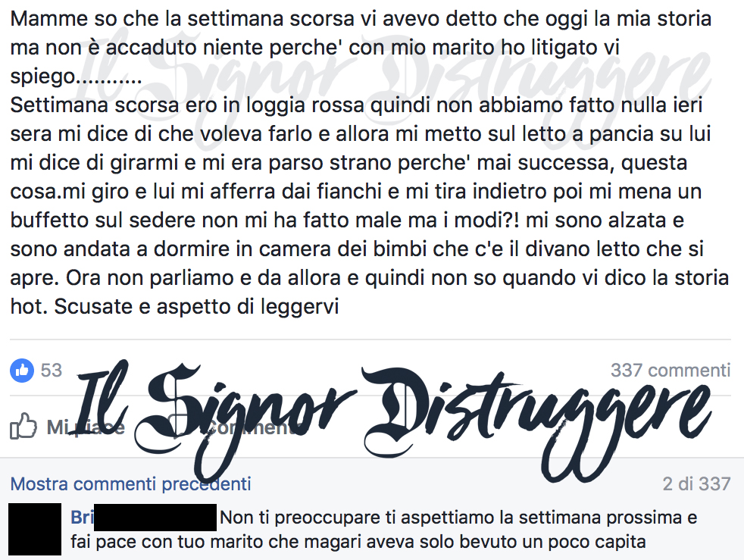Click the blue like reaction icon
744x560 pixels.
[x=22, y=370]
